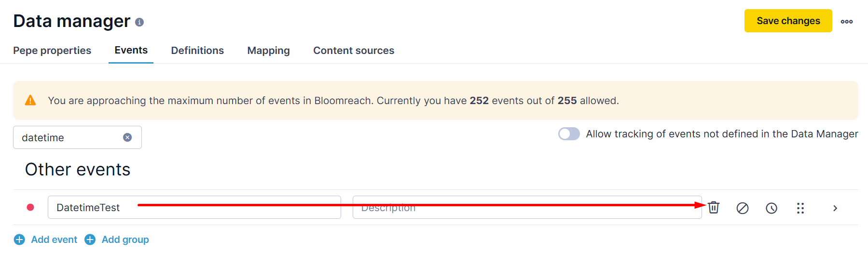Grab the six-dot handle on the DatetimeTest row

pos(800,208)
